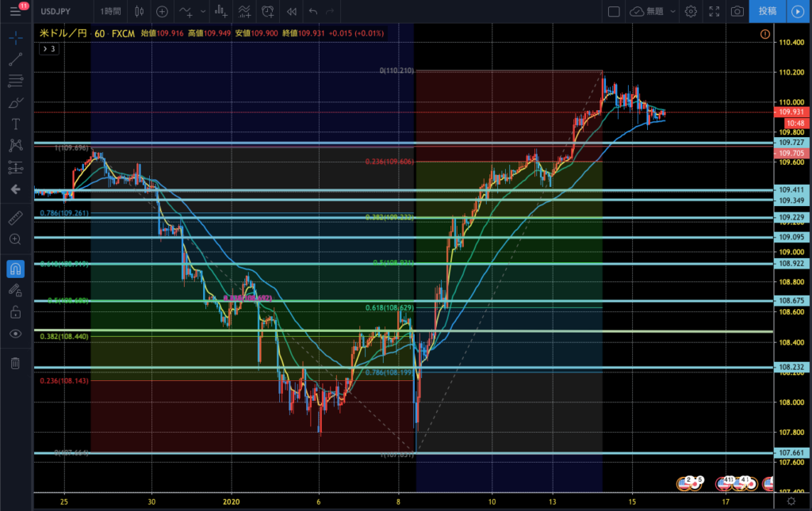Select the crosshair cursor tool
Image resolution: width=812 pixels, height=511 pixels.
point(16,37)
